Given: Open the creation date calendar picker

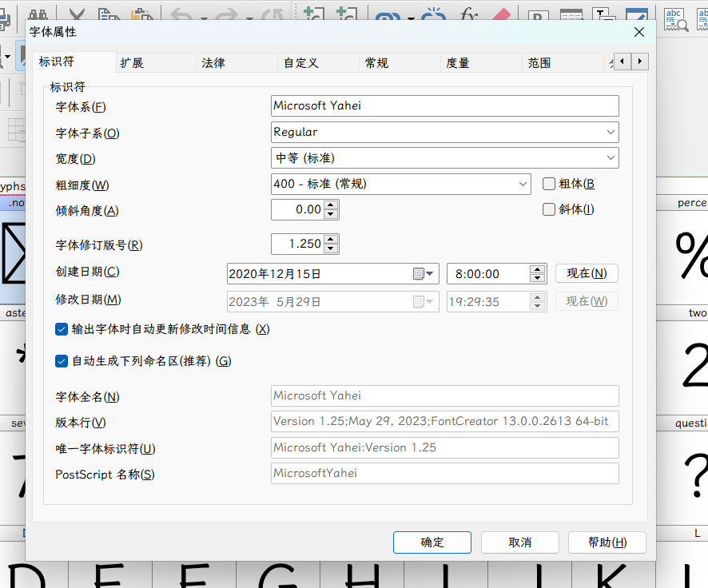Looking at the screenshot, I should tap(424, 273).
